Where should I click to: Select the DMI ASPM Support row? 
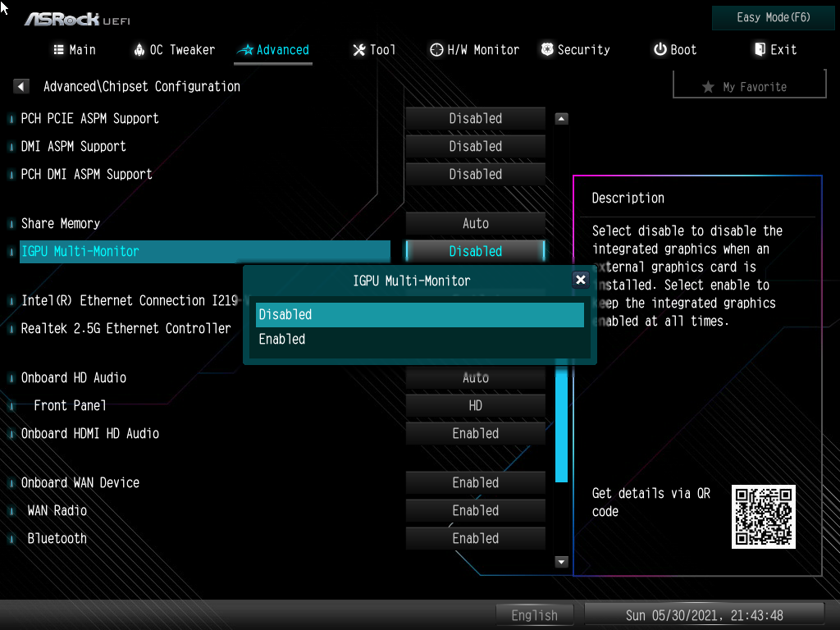[x=204, y=146]
